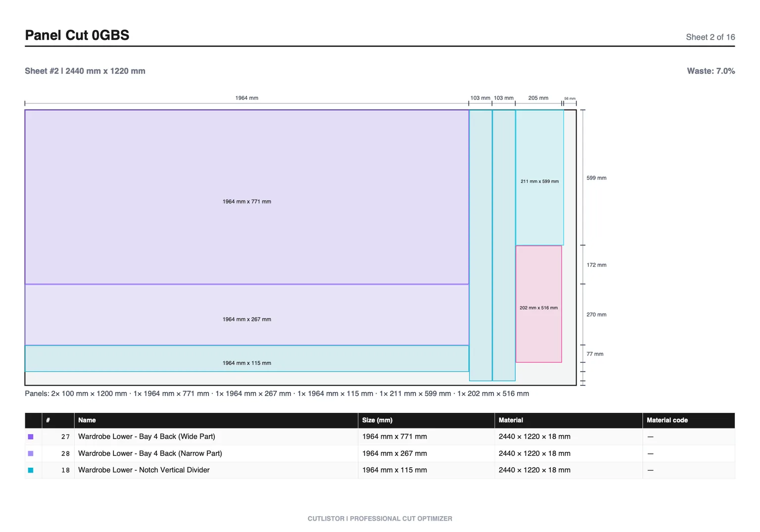The height and width of the screenshot is (532, 760).
Task: Click the 'Sheet #2 | 2440 mm x 1220 mm' heading
Action: point(85,71)
